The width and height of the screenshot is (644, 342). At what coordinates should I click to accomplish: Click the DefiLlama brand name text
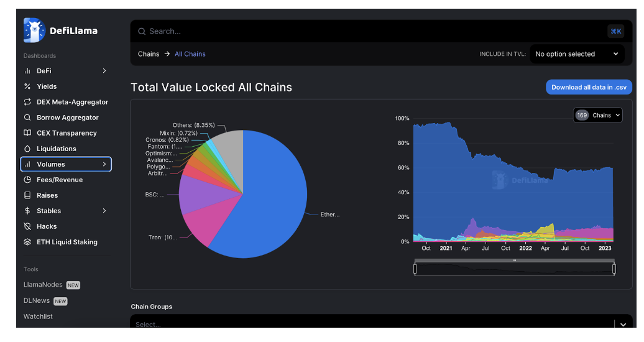click(73, 31)
